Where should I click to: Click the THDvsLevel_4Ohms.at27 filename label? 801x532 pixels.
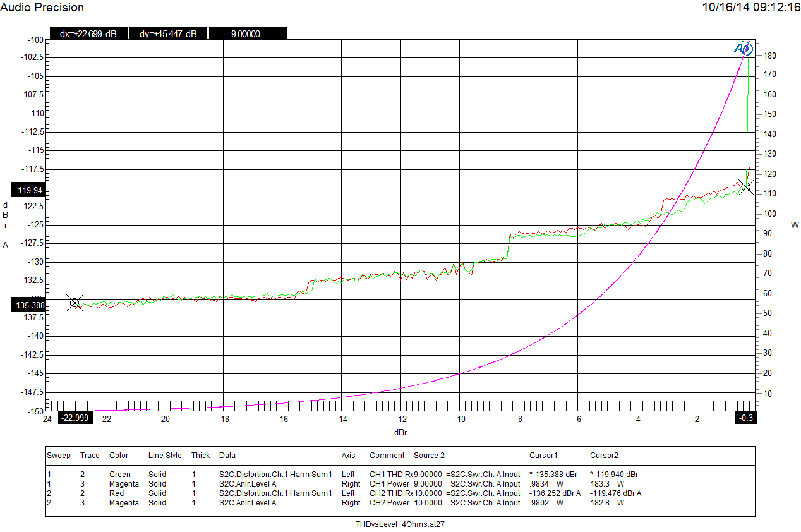400,524
